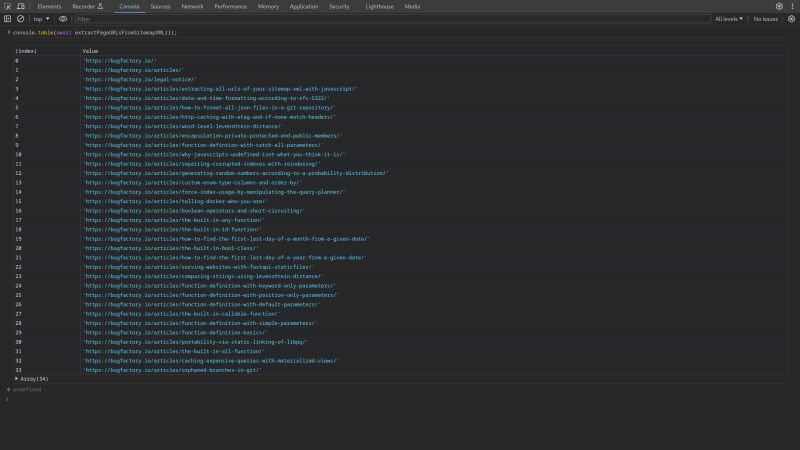Click the catch-all-parameters URL value
This screenshot has height=450, width=800.
[203, 145]
